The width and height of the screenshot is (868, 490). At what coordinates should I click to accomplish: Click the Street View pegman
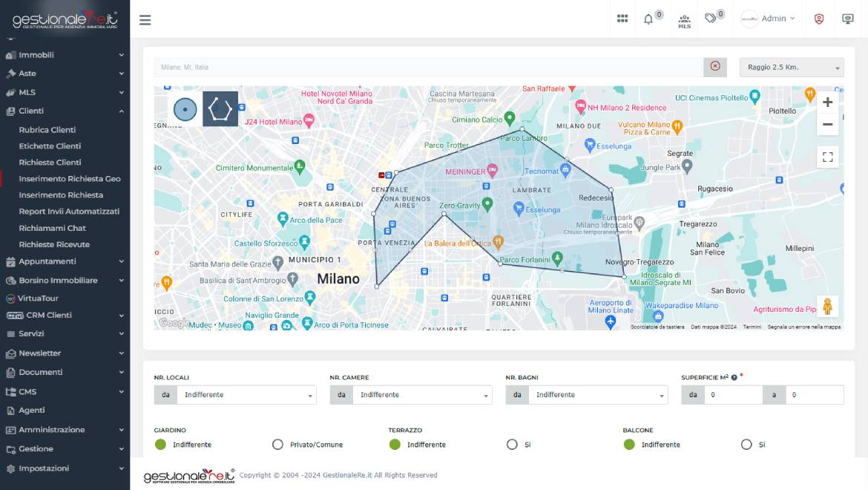828,306
